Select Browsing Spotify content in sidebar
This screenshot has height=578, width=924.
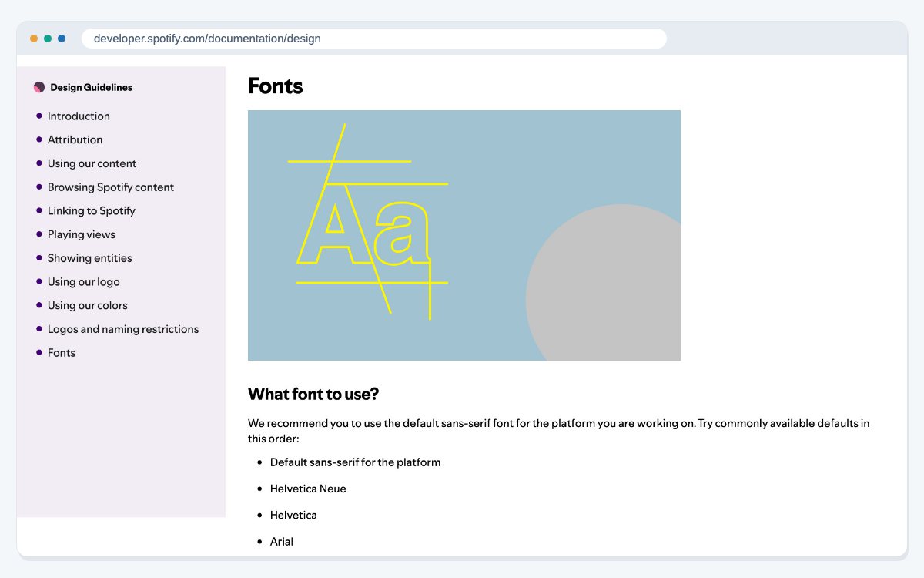pyautogui.click(x=111, y=187)
